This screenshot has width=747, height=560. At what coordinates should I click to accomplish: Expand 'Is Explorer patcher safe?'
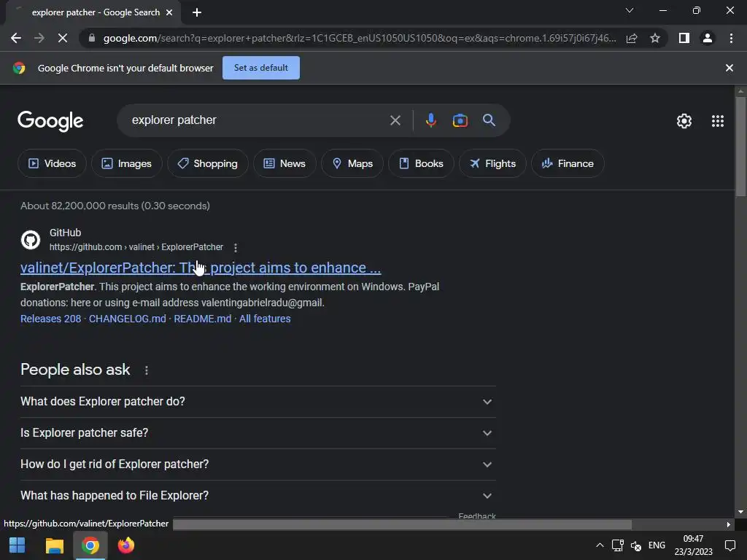click(x=258, y=433)
